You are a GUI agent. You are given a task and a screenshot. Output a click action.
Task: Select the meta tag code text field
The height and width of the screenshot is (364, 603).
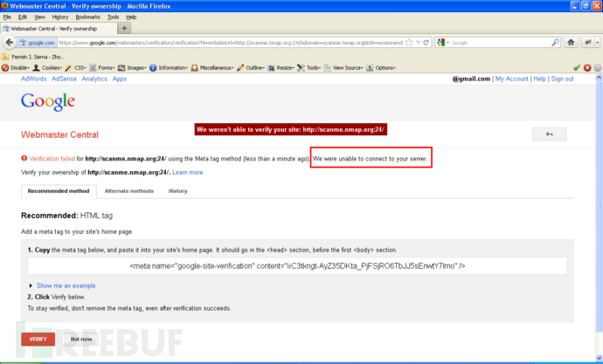point(297,266)
